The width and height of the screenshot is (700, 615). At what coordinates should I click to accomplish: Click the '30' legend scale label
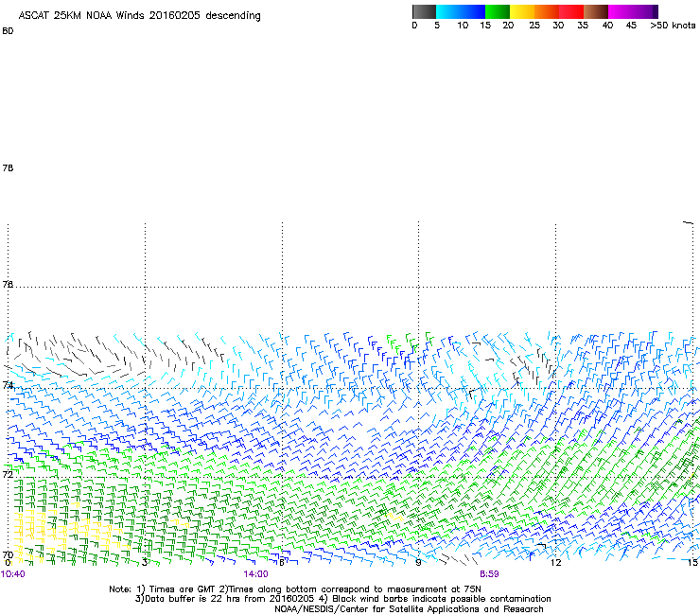[558, 26]
